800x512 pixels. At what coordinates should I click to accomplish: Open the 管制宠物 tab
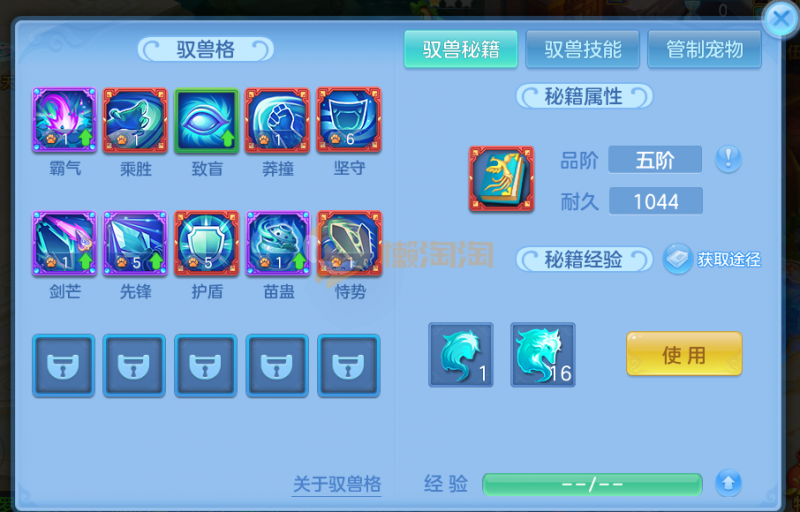pos(705,49)
